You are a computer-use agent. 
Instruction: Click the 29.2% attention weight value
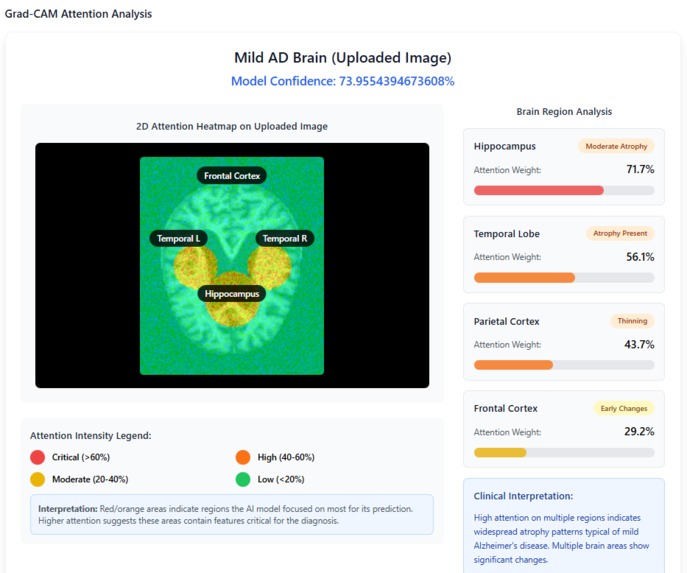(639, 432)
